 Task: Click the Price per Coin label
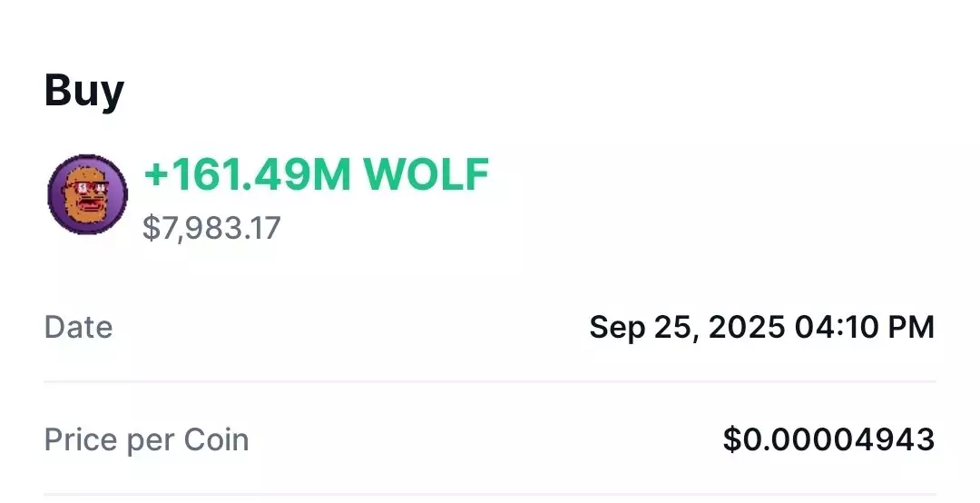point(146,440)
